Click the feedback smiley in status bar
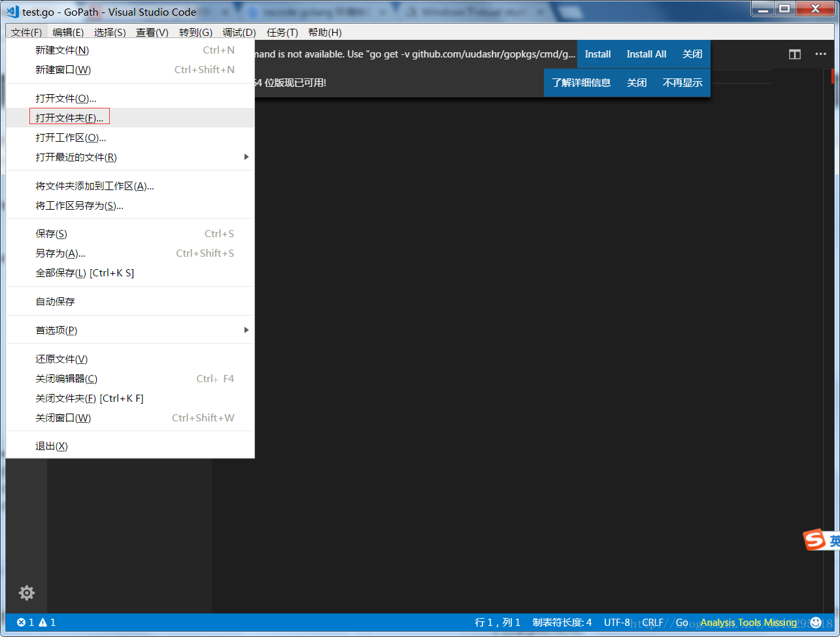The image size is (840, 637). coord(815,623)
